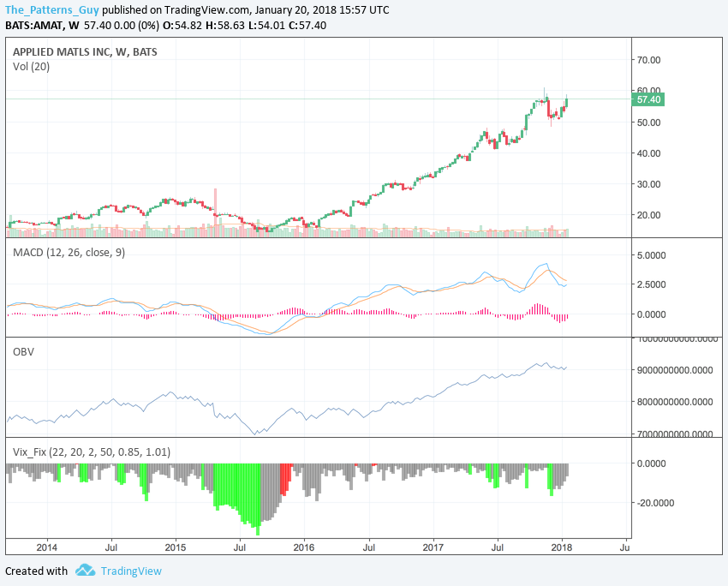Click the 2014 label on time axis

[x=46, y=547]
